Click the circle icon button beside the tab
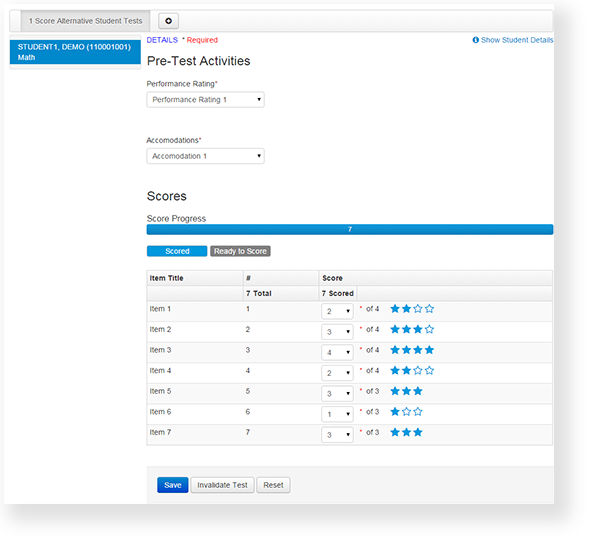 coord(168,21)
